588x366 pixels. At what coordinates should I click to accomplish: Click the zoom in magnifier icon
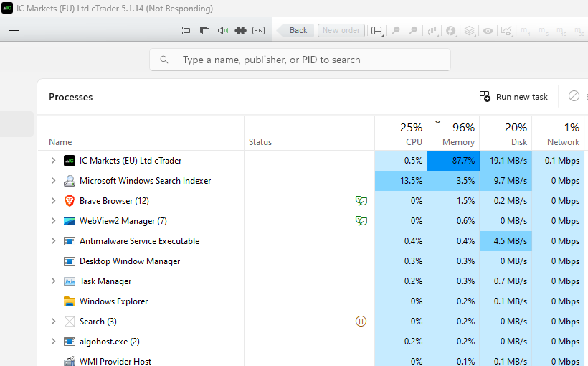pyautogui.click(x=413, y=30)
